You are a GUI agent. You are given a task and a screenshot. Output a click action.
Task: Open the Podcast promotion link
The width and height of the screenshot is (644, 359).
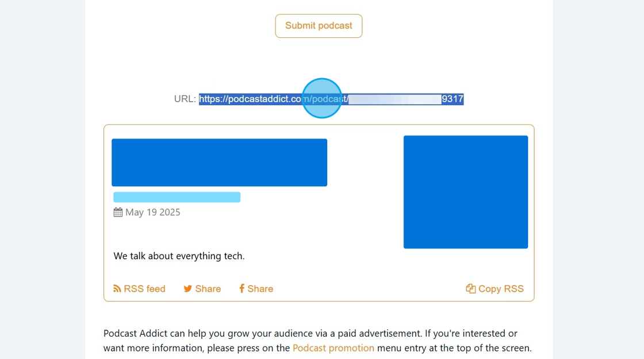click(x=333, y=348)
